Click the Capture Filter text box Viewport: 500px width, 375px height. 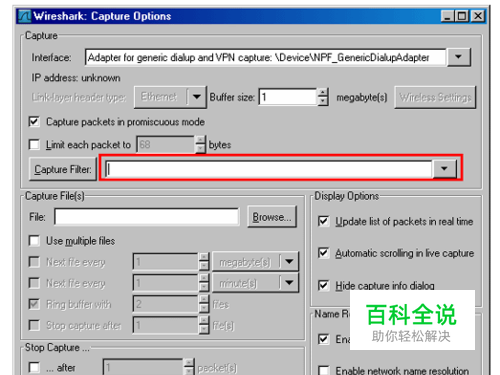(x=268, y=169)
